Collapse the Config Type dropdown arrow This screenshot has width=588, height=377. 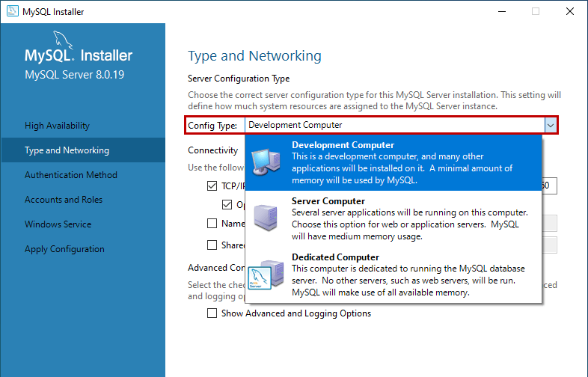click(551, 125)
